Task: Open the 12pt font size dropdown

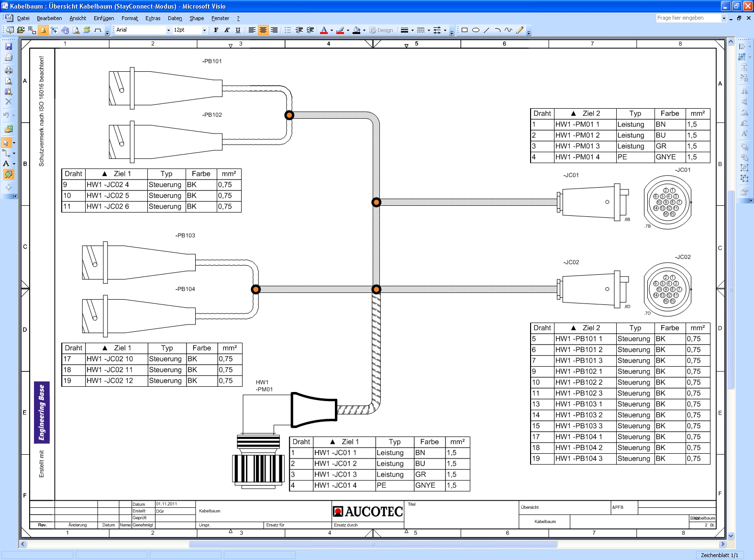Action: point(204,30)
